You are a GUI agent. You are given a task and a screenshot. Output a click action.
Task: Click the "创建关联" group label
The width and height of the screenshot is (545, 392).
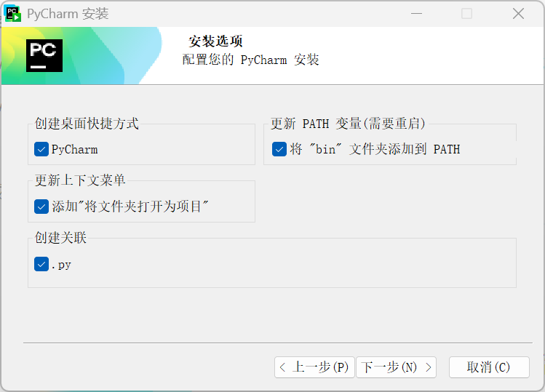click(60, 238)
